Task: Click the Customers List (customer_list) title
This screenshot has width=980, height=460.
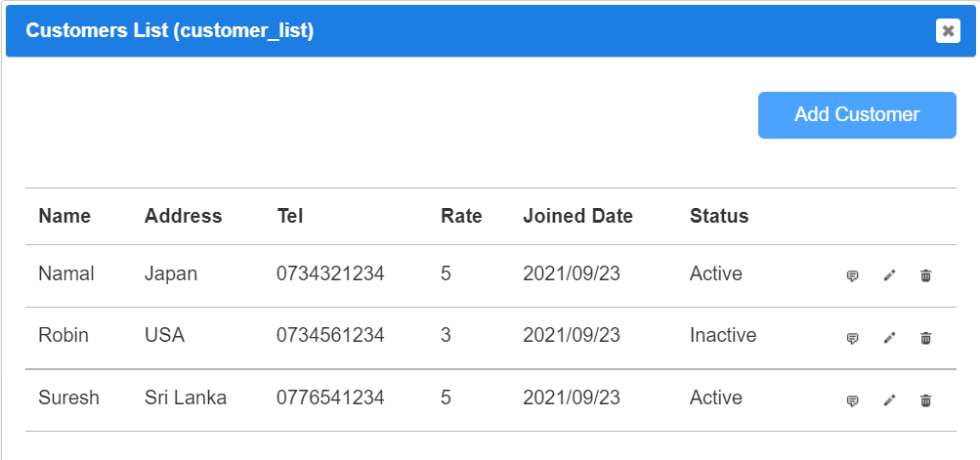Action: pos(169,30)
